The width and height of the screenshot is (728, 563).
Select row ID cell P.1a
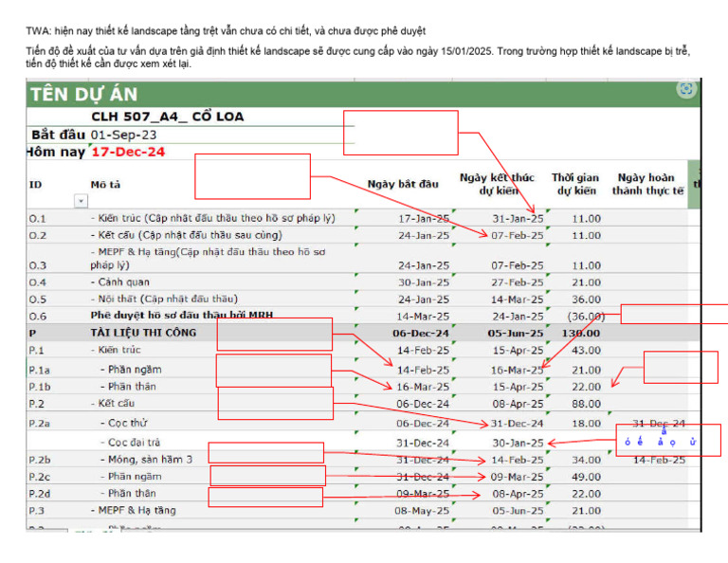coord(39,371)
